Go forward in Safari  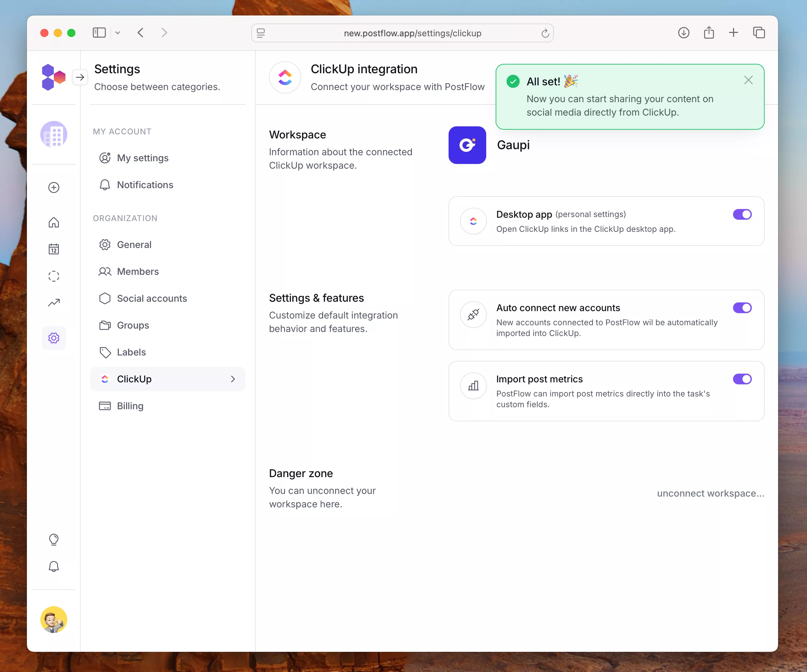point(164,33)
